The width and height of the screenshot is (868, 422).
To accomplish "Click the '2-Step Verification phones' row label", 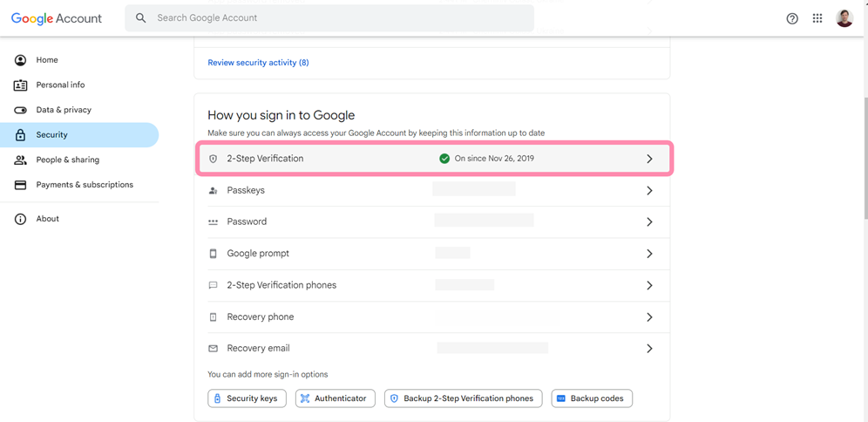I will (281, 285).
